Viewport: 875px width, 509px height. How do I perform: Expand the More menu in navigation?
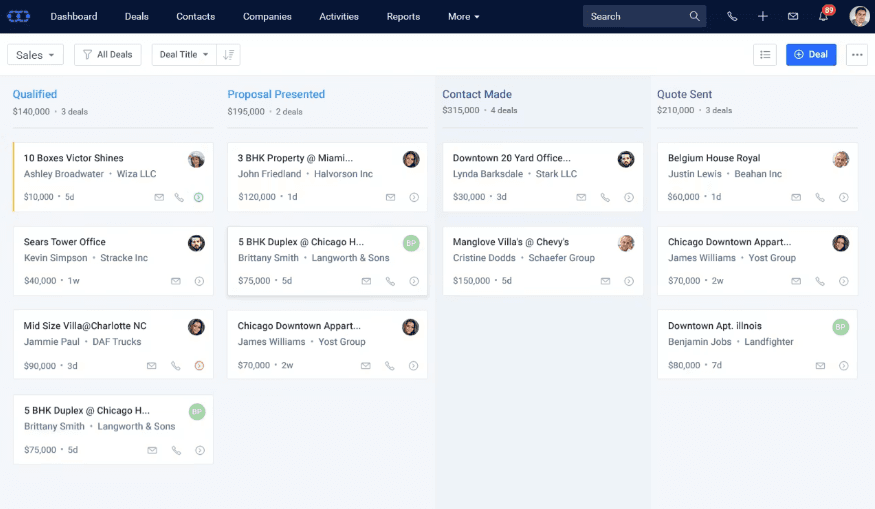tap(464, 17)
